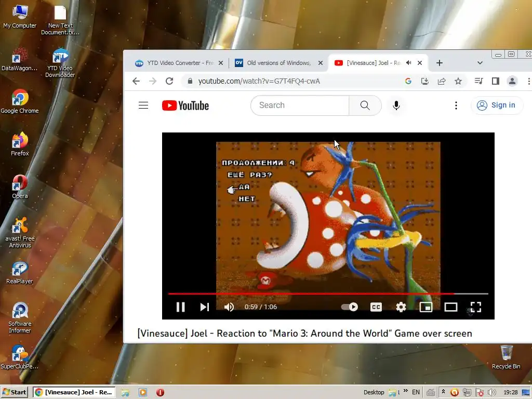Select avast! Free Antivirus shortcut
The height and width of the screenshot is (399, 532).
[x=20, y=232]
